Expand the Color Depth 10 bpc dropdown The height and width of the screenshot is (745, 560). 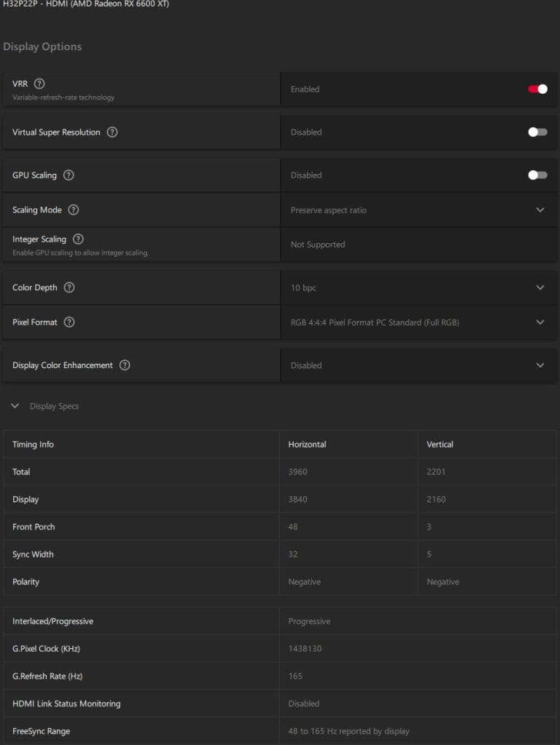coord(540,287)
